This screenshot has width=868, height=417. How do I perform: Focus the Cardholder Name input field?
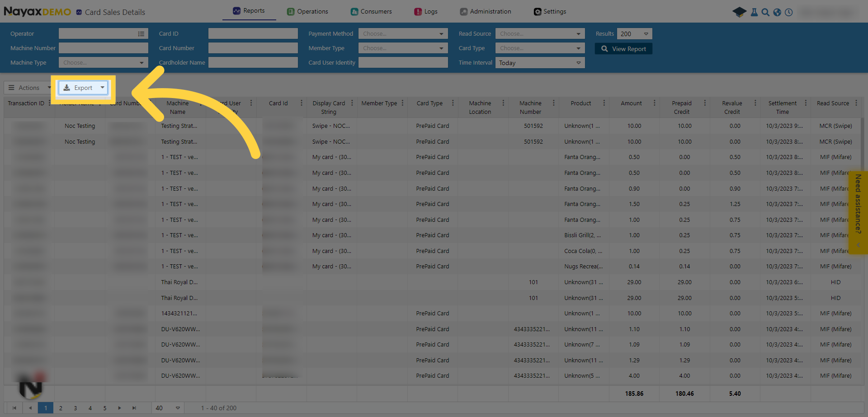point(253,63)
